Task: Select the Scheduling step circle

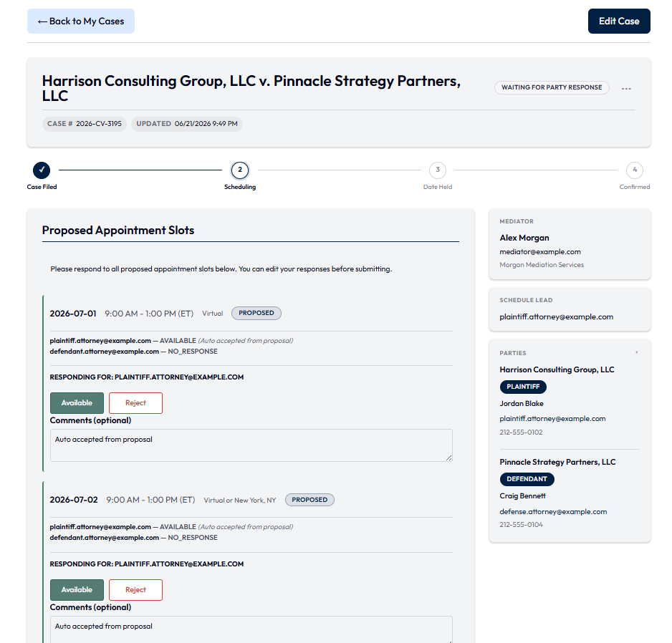Action: tap(240, 170)
